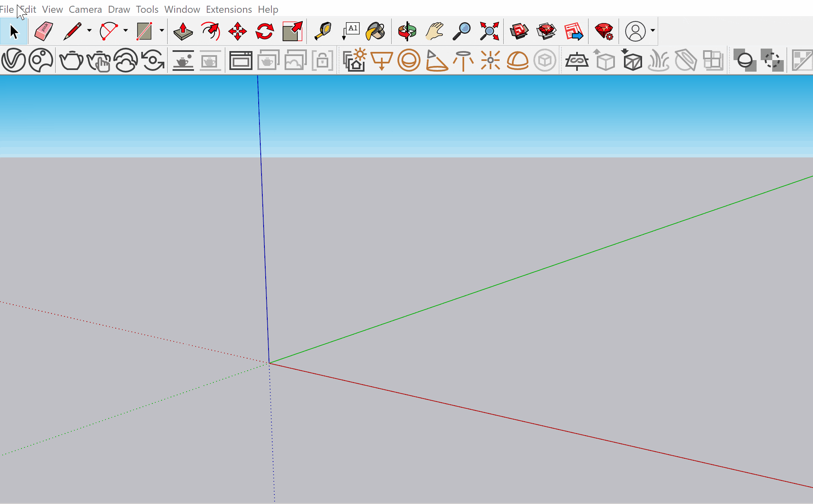Select the Pan hand tool
Image resolution: width=813 pixels, height=504 pixels.
(435, 31)
